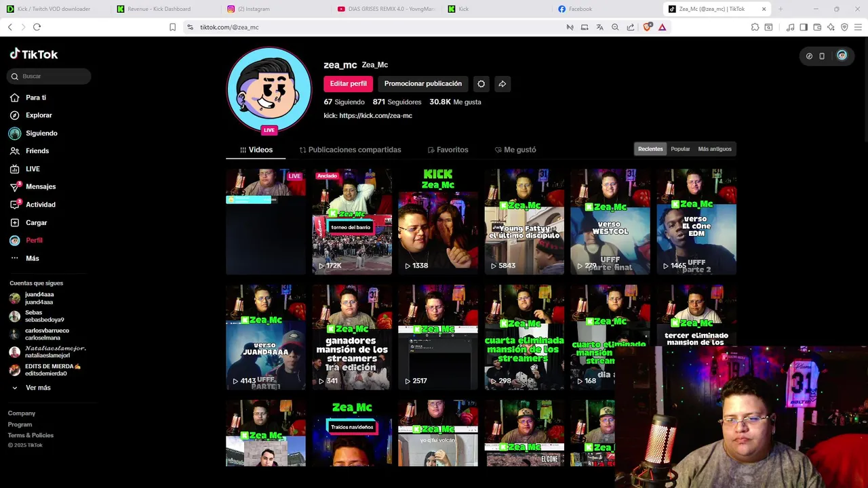Open the 871 Seguidores followers list
The image size is (868, 488).
pyautogui.click(x=397, y=102)
